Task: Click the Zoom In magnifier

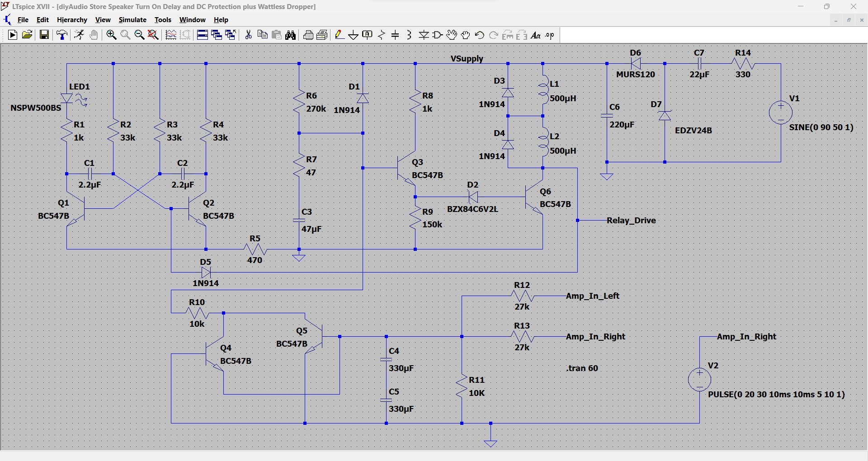Action: [x=111, y=35]
